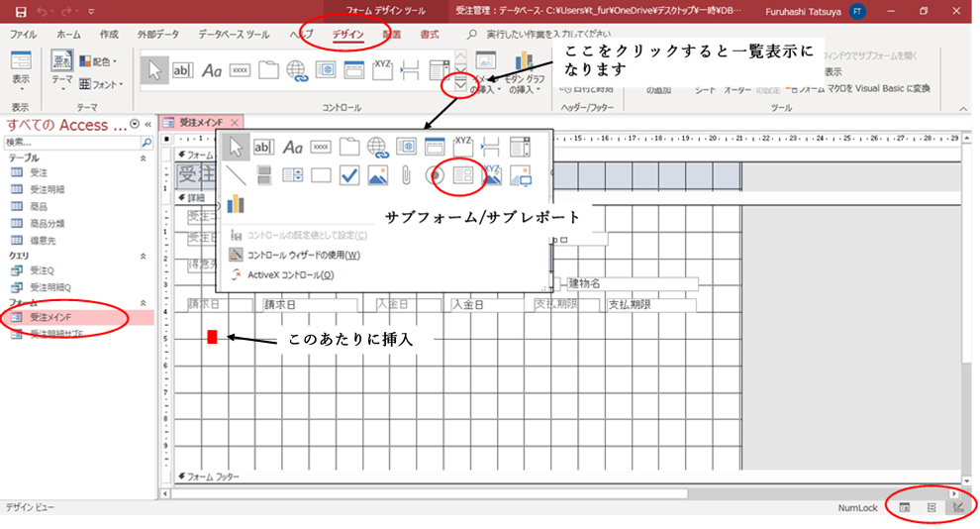Choose the Label (Aa) control
The width and height of the screenshot is (980, 529).
(x=292, y=148)
